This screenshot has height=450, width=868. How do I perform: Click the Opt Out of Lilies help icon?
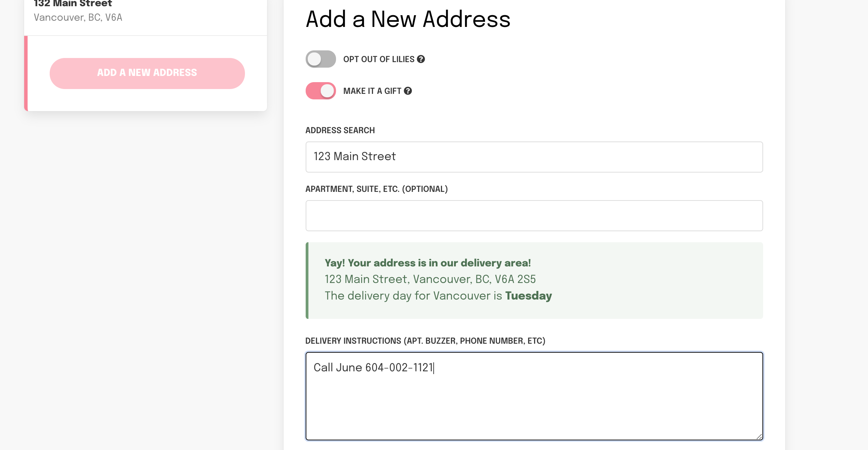click(x=421, y=59)
